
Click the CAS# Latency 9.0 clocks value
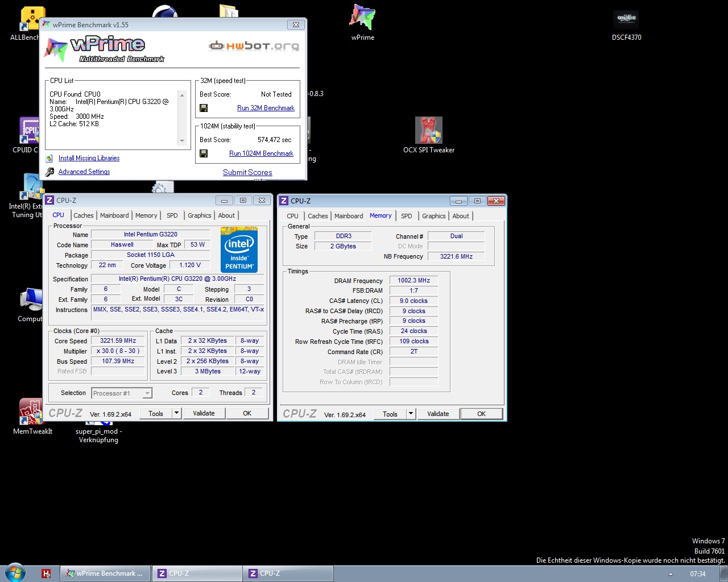point(414,301)
